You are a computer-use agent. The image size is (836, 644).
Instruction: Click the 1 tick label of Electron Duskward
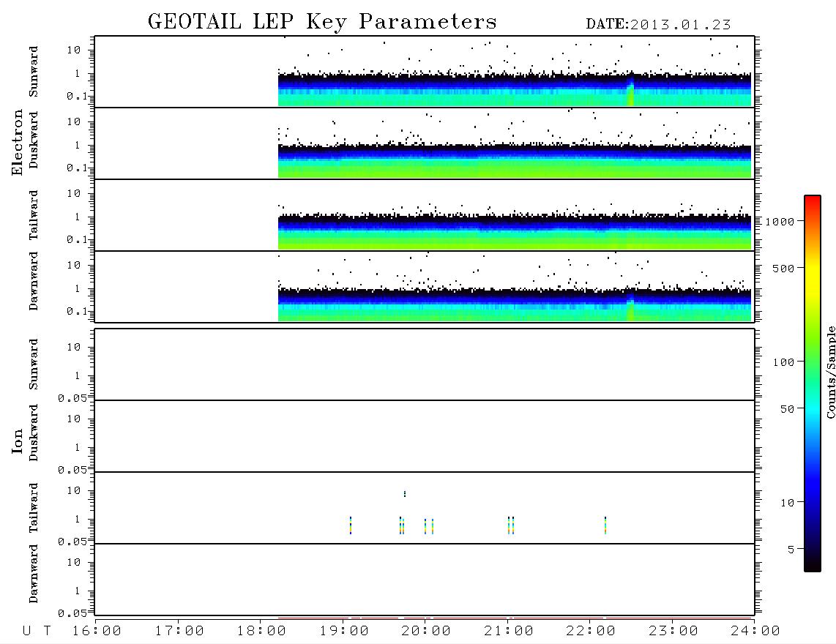78,145
